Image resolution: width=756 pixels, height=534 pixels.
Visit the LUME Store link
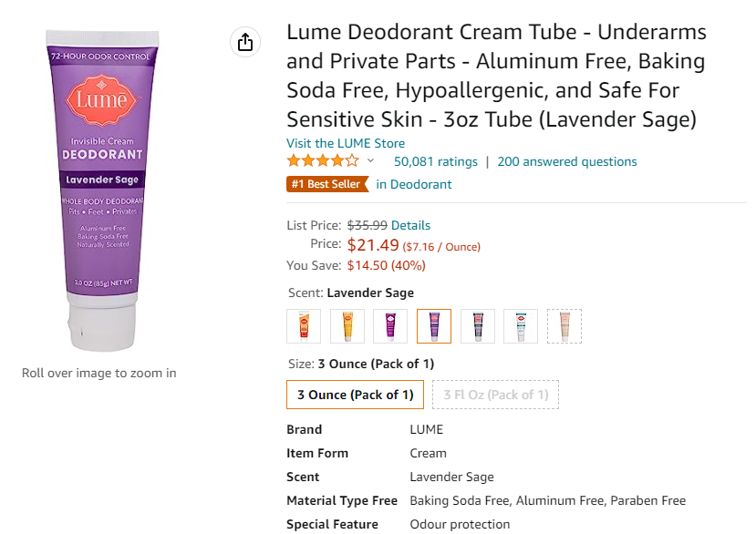point(346,143)
